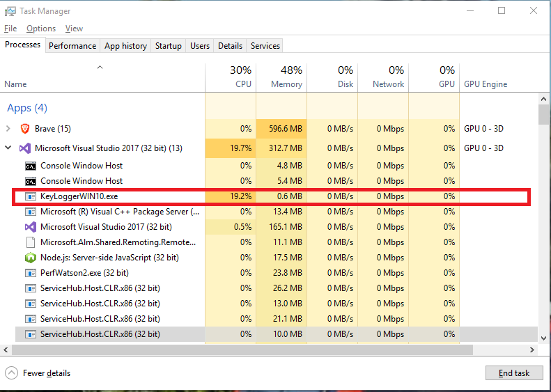Click the vertical scrollbar up arrow
The width and height of the screenshot is (551, 392).
(543, 100)
